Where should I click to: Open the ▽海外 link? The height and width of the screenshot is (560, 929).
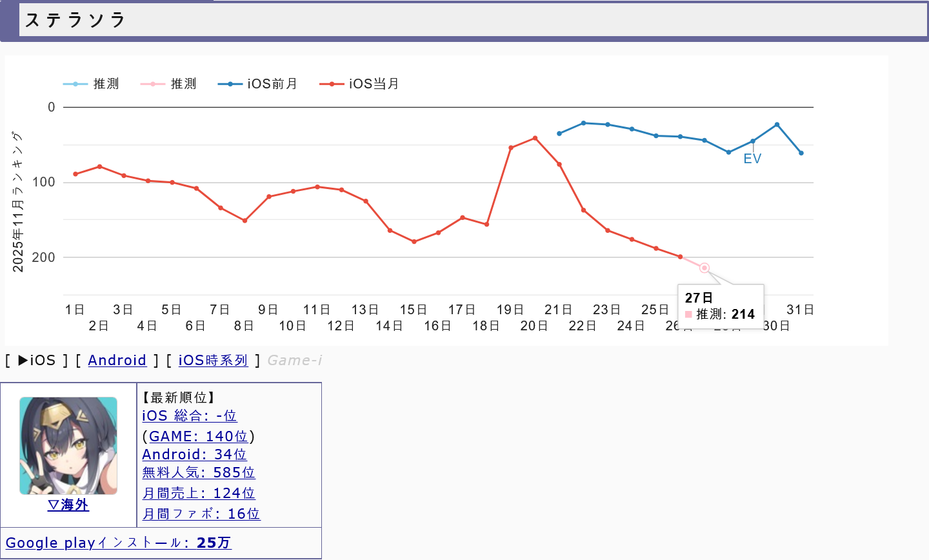click(x=68, y=505)
